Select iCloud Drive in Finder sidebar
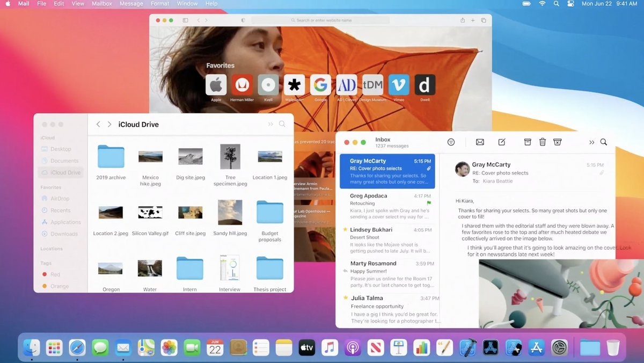644x363 pixels. pyautogui.click(x=61, y=173)
